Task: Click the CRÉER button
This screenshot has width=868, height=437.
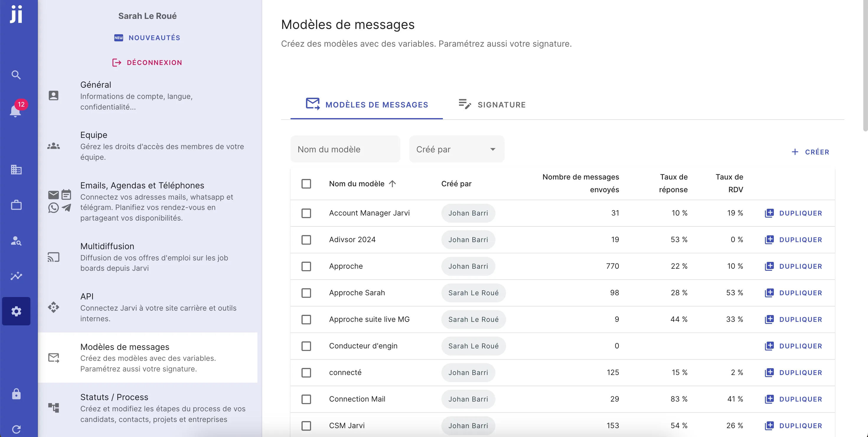Action: pos(810,151)
